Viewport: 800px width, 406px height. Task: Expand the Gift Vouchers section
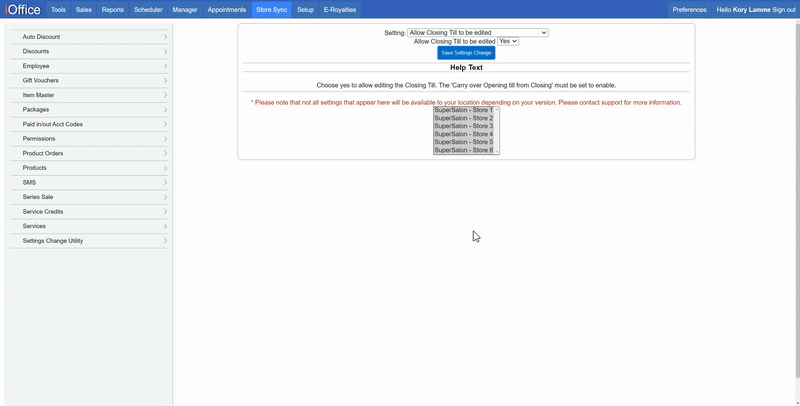[x=89, y=81]
